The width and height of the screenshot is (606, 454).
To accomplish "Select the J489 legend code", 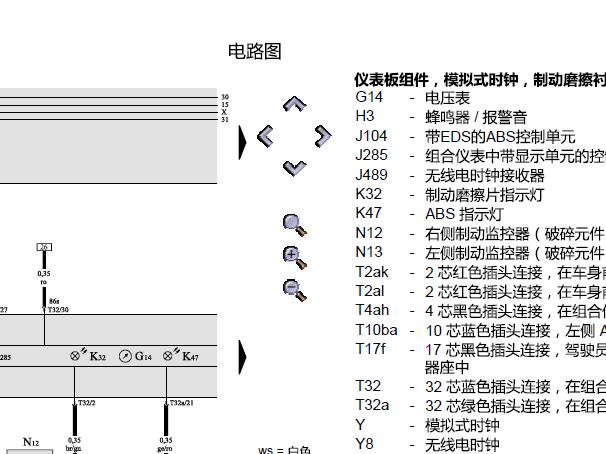I will (x=371, y=175).
